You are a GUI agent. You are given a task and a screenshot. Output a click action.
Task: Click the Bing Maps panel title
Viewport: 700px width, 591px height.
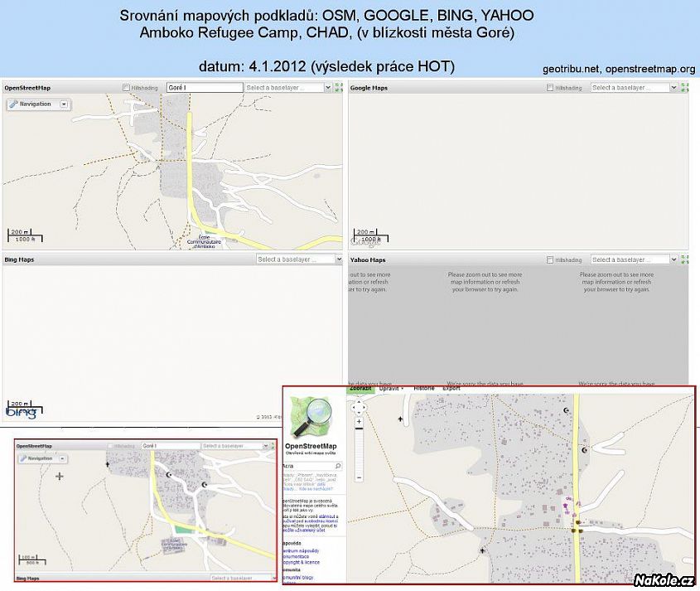pyautogui.click(x=19, y=259)
